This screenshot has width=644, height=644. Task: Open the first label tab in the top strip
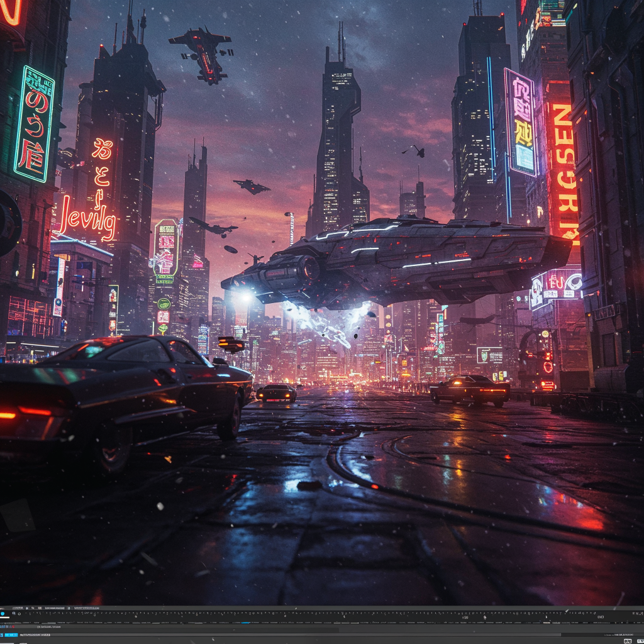[18, 608]
